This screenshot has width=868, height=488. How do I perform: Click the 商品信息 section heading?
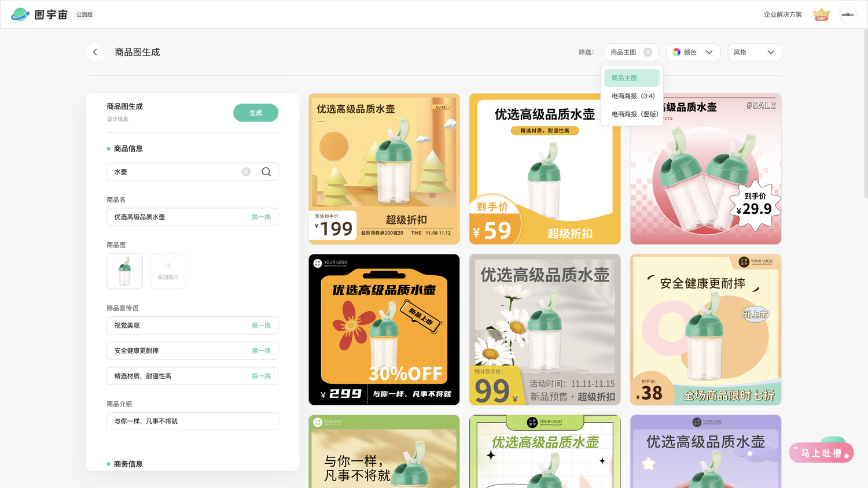pyautogui.click(x=128, y=149)
